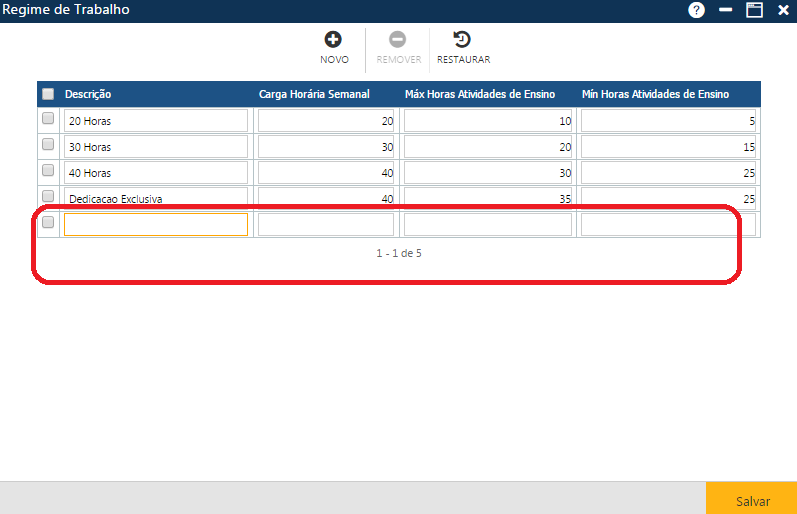
Task: Click the Remover minus icon
Action: 397,40
